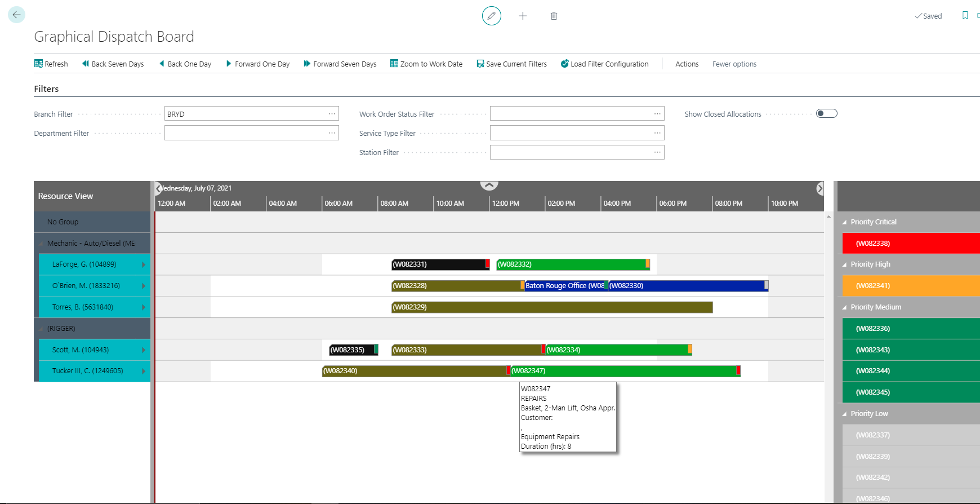Click the back arrow icon

click(16, 15)
